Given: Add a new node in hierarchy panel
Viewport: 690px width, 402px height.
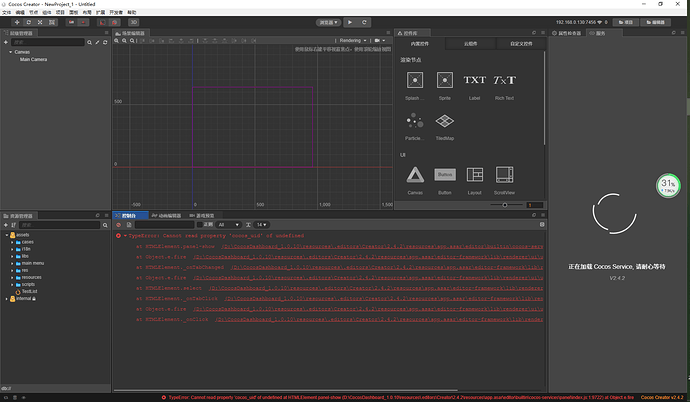Looking at the screenshot, I should pyautogui.click(x=6, y=42).
